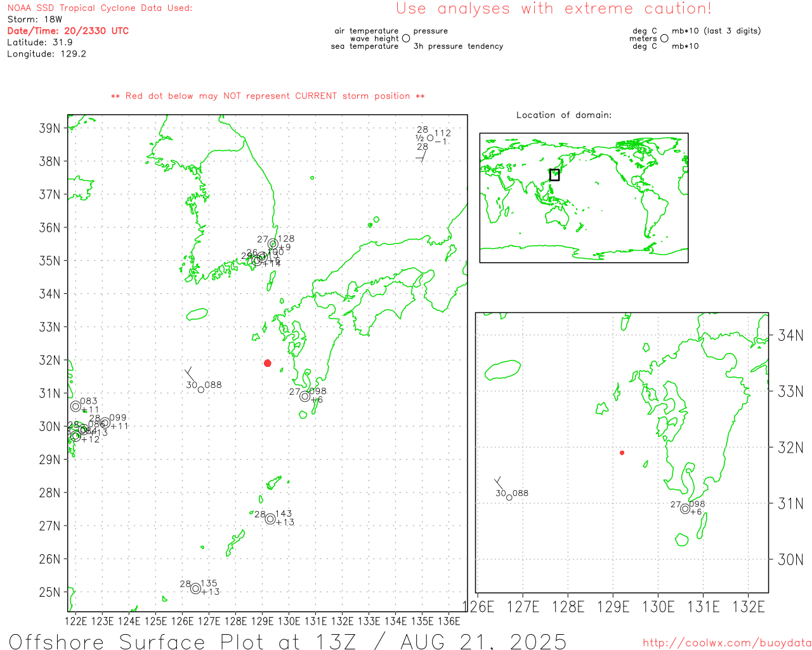Click the station circle labeled 128 +9 near Korea
The width and height of the screenshot is (812, 650).
point(273,244)
